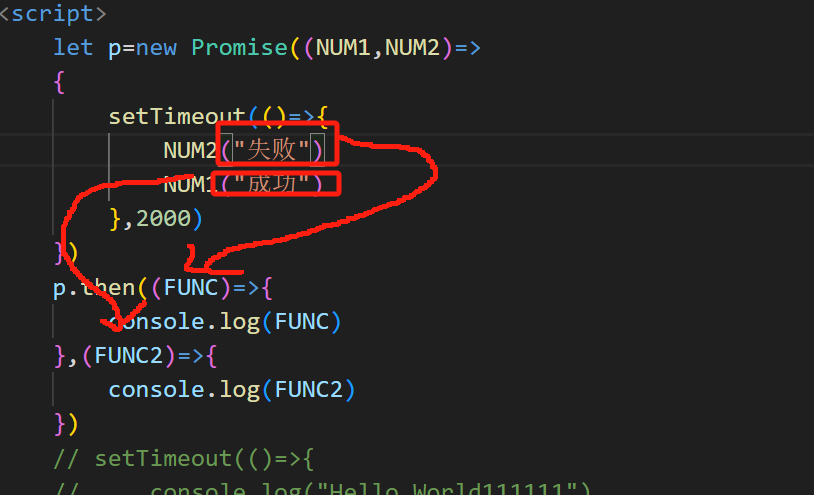Click the lone opening curly brace line
814x495 pixels.
pyautogui.click(x=59, y=82)
